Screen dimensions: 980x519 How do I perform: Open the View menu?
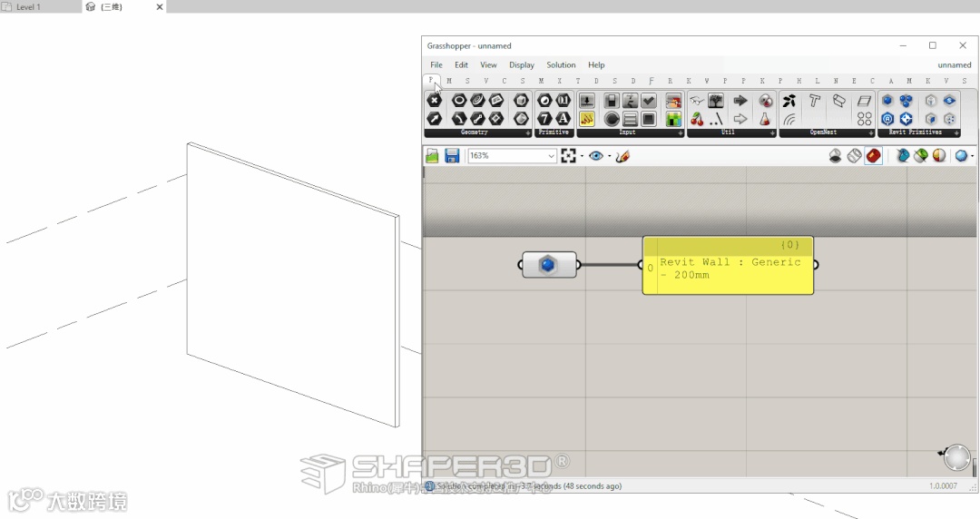[488, 65]
